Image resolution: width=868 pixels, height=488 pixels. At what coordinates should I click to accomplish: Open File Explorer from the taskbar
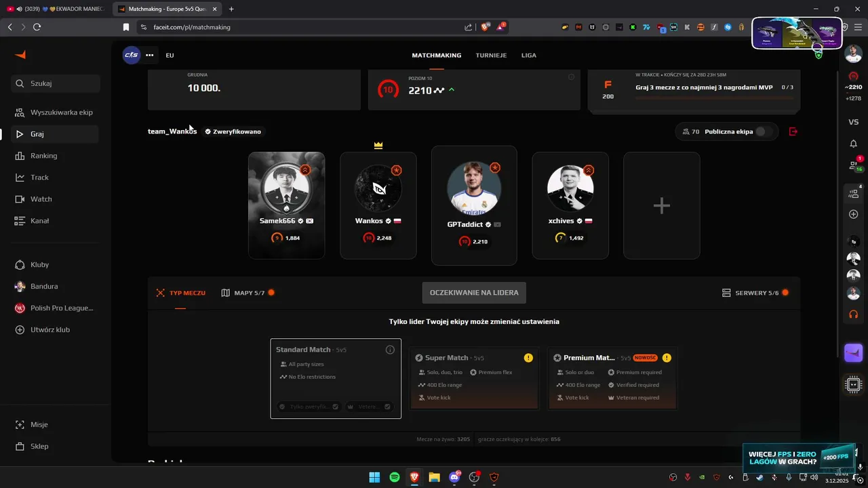434,477
